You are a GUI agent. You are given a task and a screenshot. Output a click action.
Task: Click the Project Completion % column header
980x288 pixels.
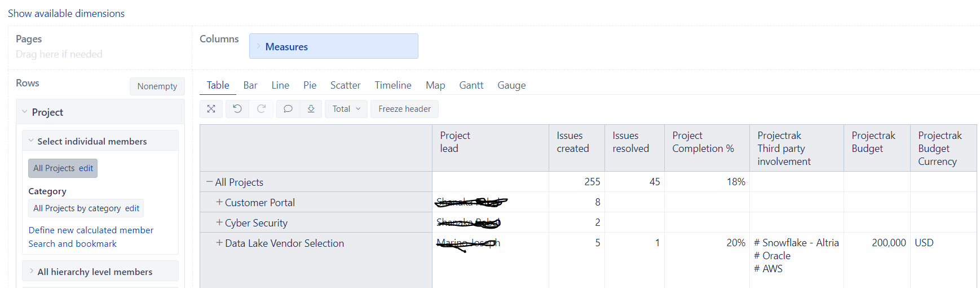pos(707,148)
